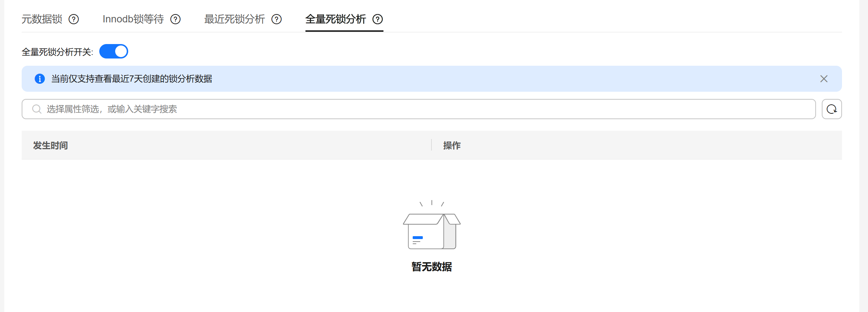Click the 发生时间 column header
Screen dimensions: 868x312
51,146
